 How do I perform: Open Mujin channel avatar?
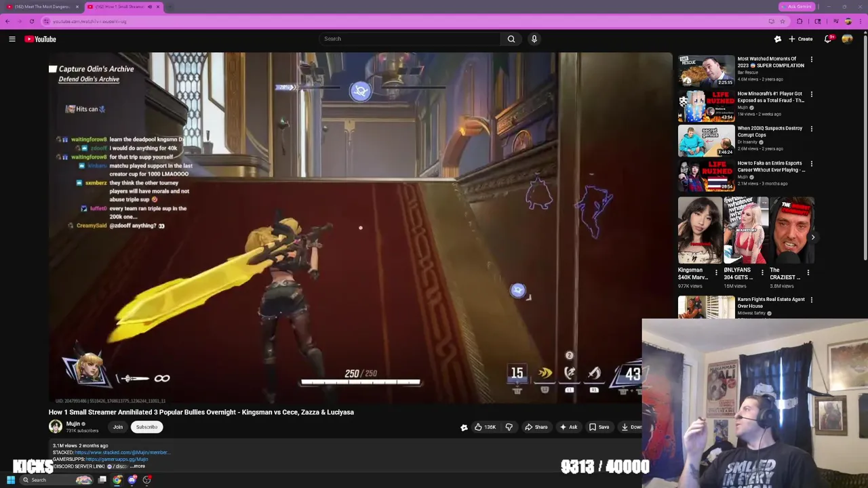click(56, 426)
